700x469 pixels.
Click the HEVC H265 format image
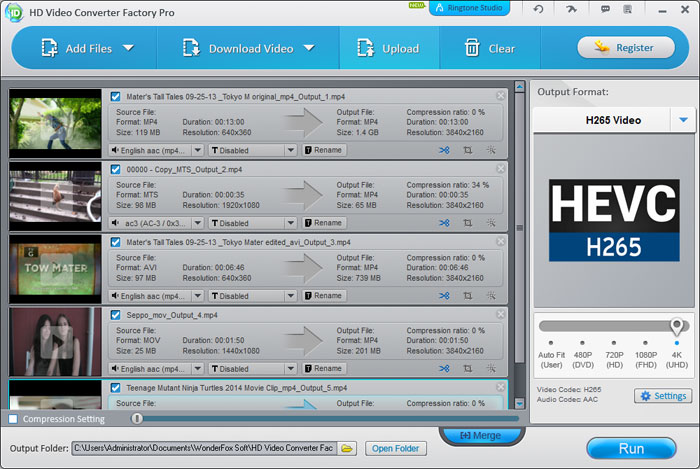point(614,220)
